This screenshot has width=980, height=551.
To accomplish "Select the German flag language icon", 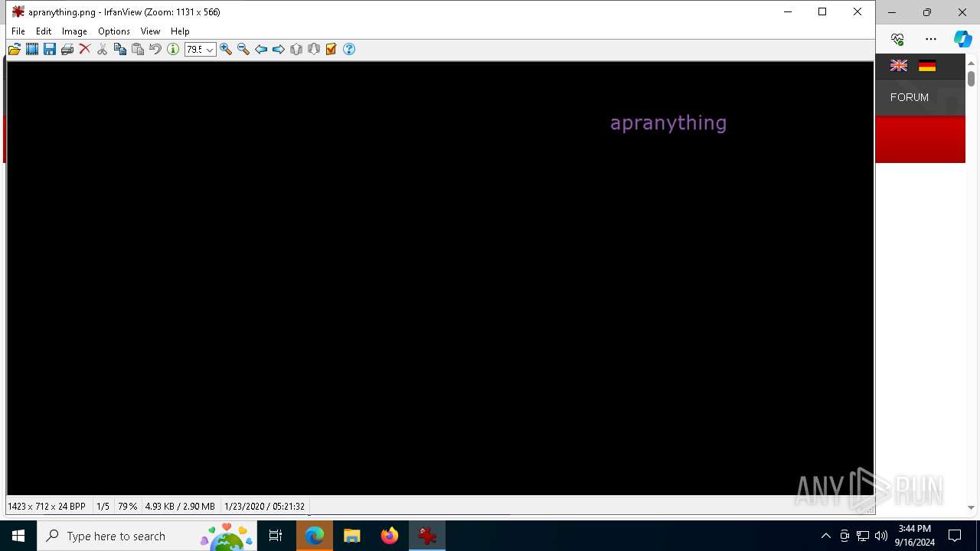I will point(927,66).
